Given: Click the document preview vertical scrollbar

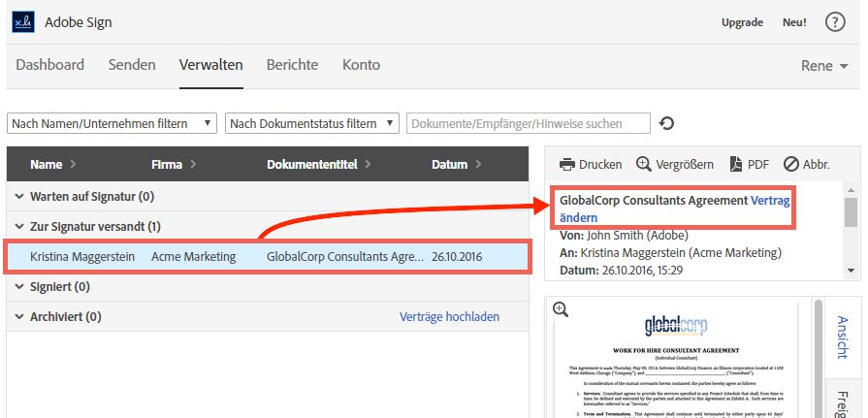Looking at the screenshot, I should point(819,359).
